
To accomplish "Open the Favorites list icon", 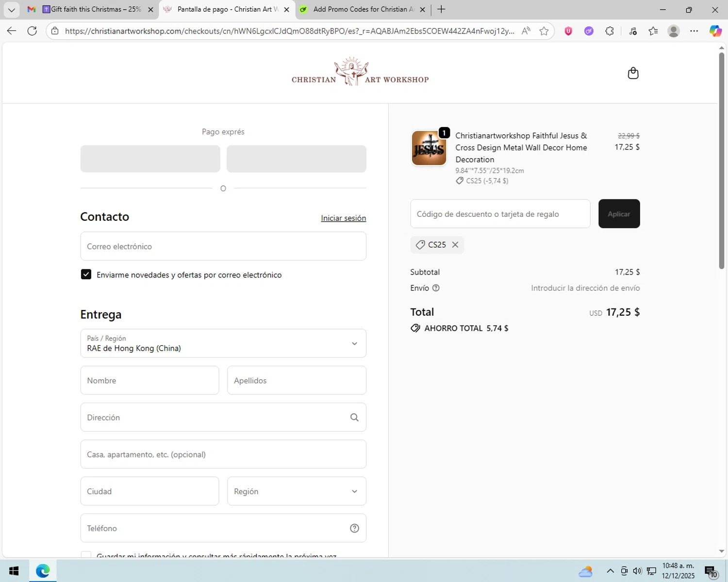I will [x=653, y=31].
